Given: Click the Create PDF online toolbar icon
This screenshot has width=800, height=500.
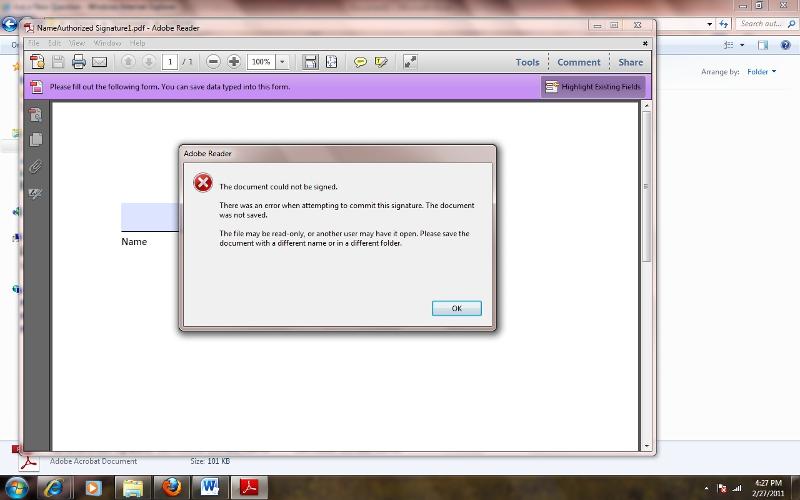Looking at the screenshot, I should pyautogui.click(x=37, y=62).
